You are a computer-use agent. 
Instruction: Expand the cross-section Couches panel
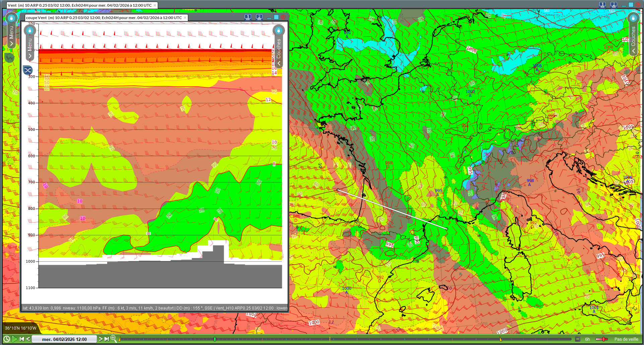tap(278, 63)
